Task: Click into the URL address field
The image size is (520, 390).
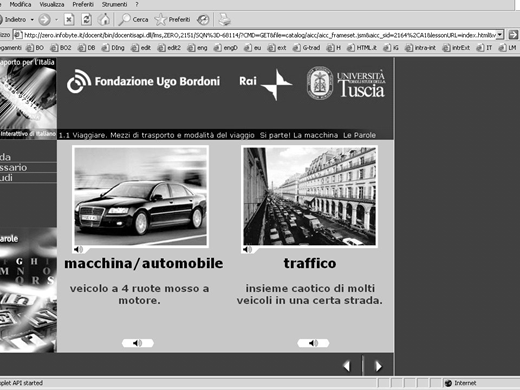Action: [x=259, y=35]
